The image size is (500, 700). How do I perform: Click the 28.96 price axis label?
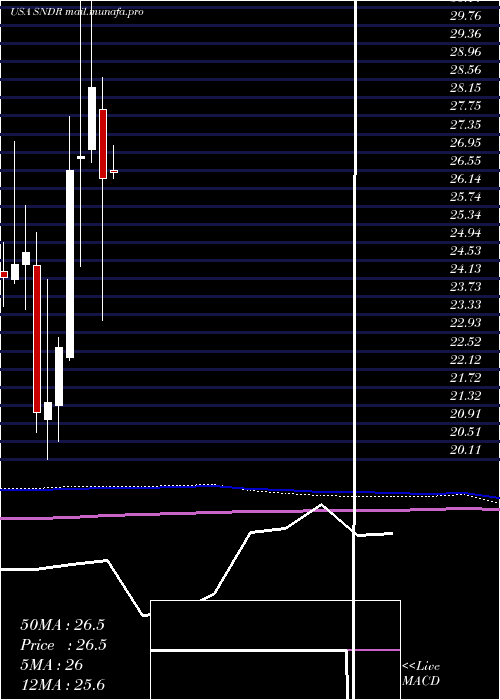(x=466, y=52)
